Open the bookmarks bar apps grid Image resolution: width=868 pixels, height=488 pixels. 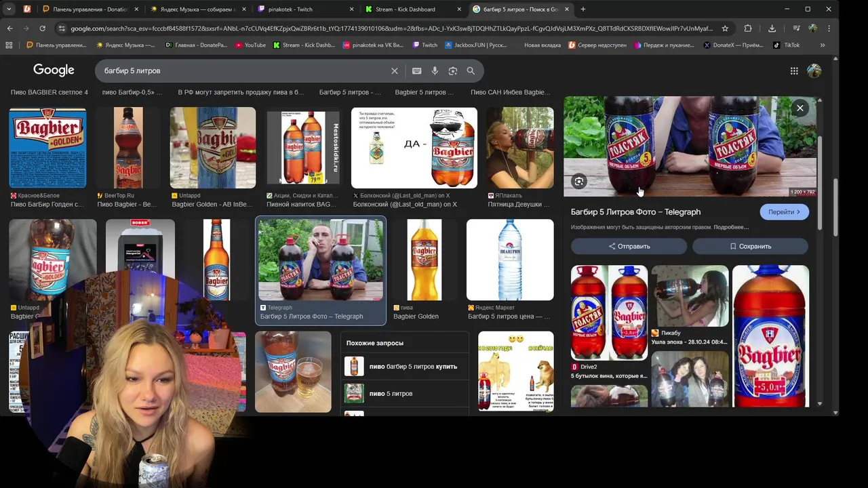9,45
